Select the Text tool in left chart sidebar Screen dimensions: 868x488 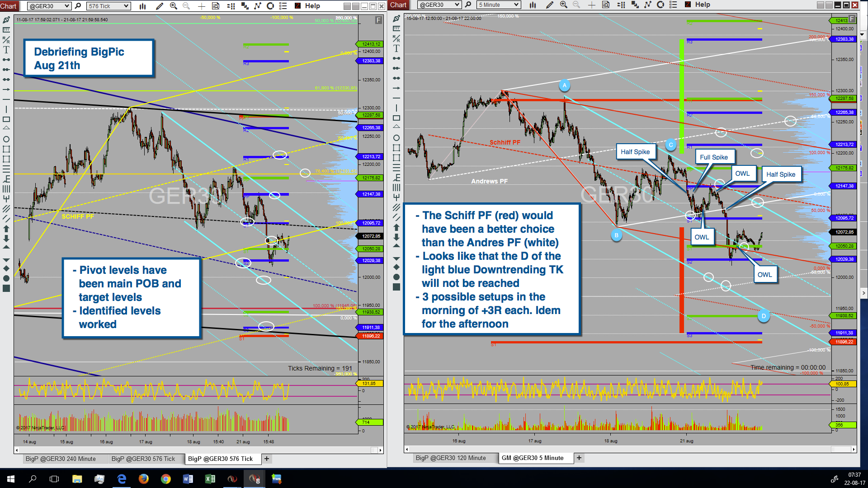[x=6, y=50]
